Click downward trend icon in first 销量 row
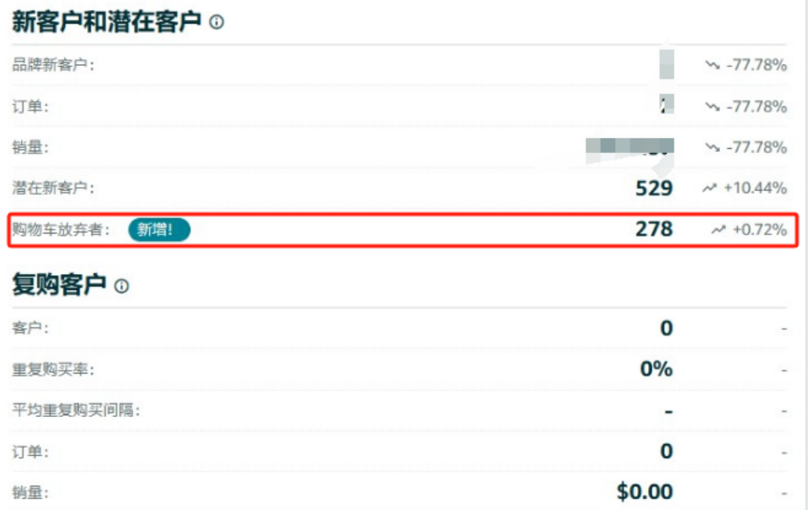Viewport: 808px width, 532px height. pyautogui.click(x=712, y=147)
